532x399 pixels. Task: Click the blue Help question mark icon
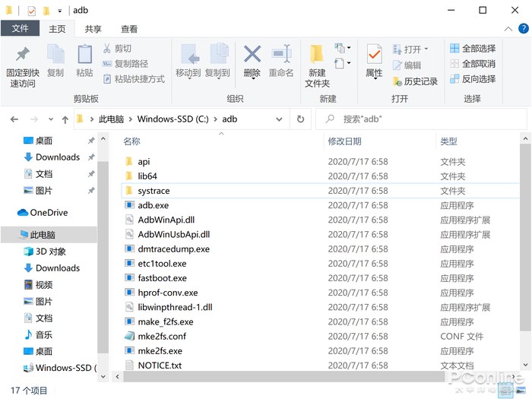click(x=523, y=29)
